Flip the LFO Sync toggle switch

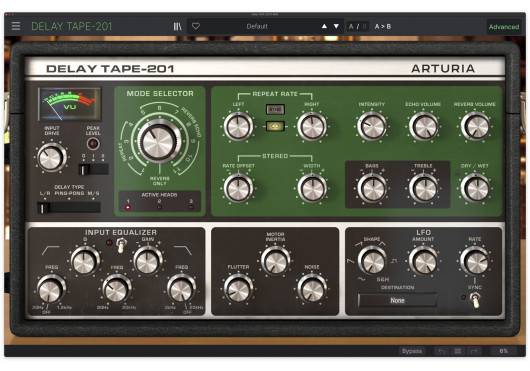(475, 300)
